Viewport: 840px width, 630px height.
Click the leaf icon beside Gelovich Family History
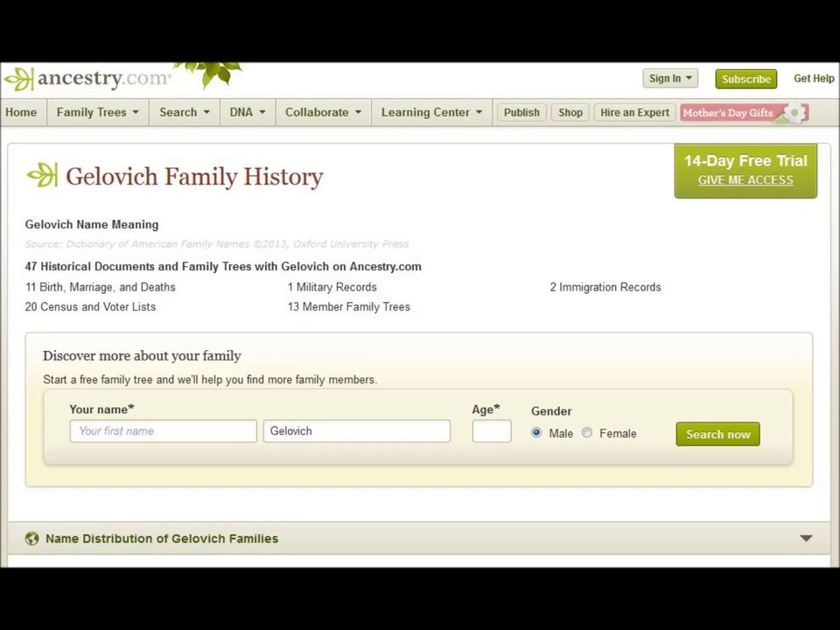point(42,175)
